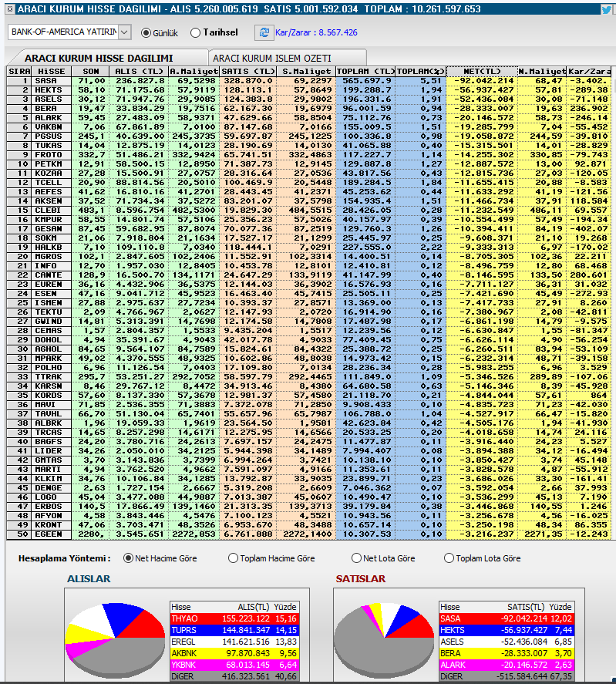The height and width of the screenshot is (684, 616).
Task: Switch to ARACI KURUM ISLEM OZETI tab
Action: click(x=288, y=58)
